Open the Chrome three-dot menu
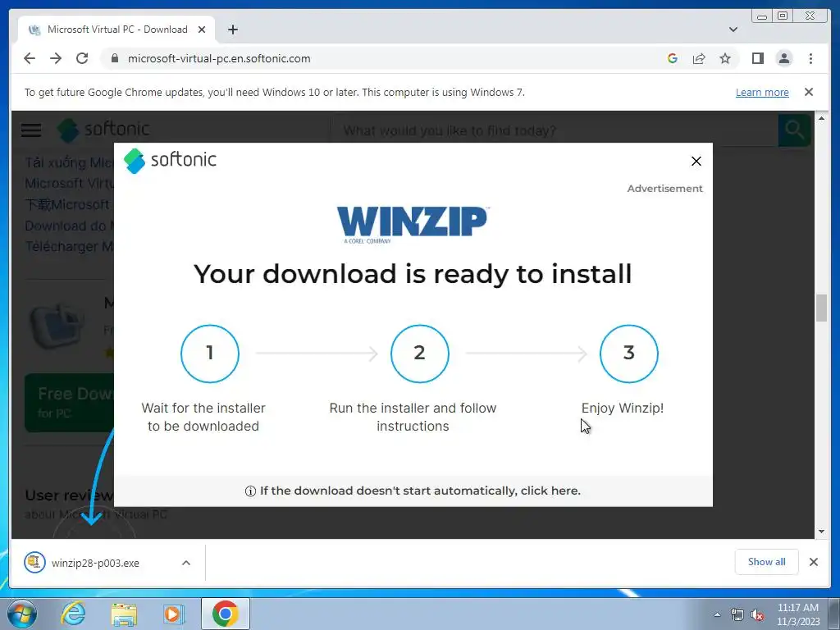 click(810, 58)
